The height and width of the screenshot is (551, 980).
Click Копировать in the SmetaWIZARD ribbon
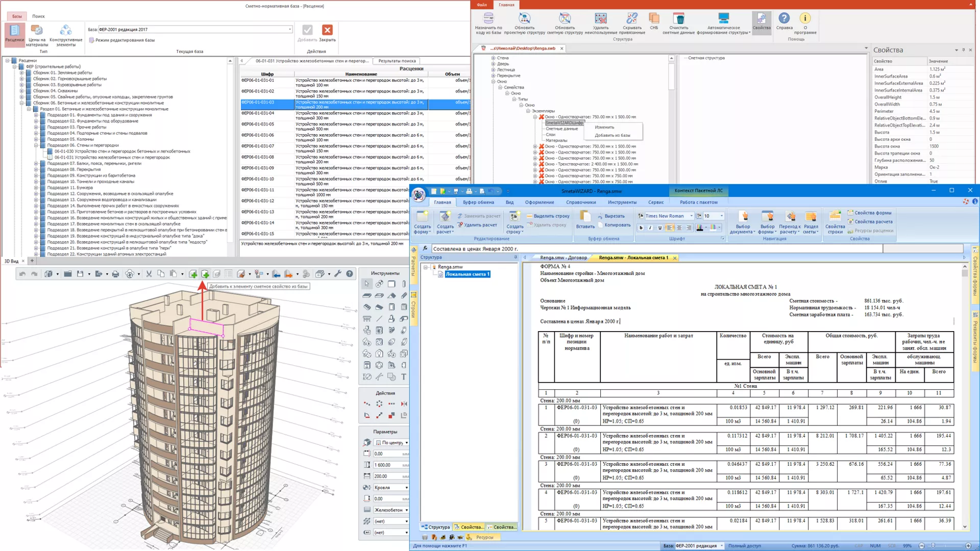[x=614, y=224]
